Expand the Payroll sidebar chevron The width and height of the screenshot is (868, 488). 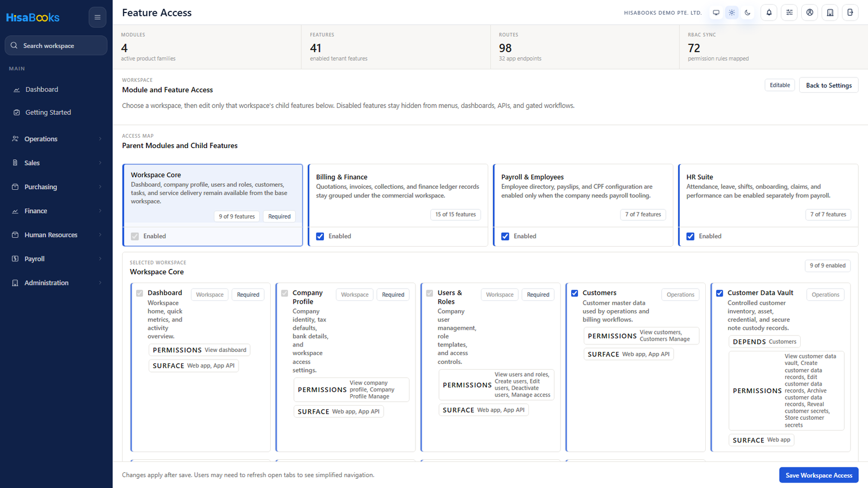[x=100, y=259]
